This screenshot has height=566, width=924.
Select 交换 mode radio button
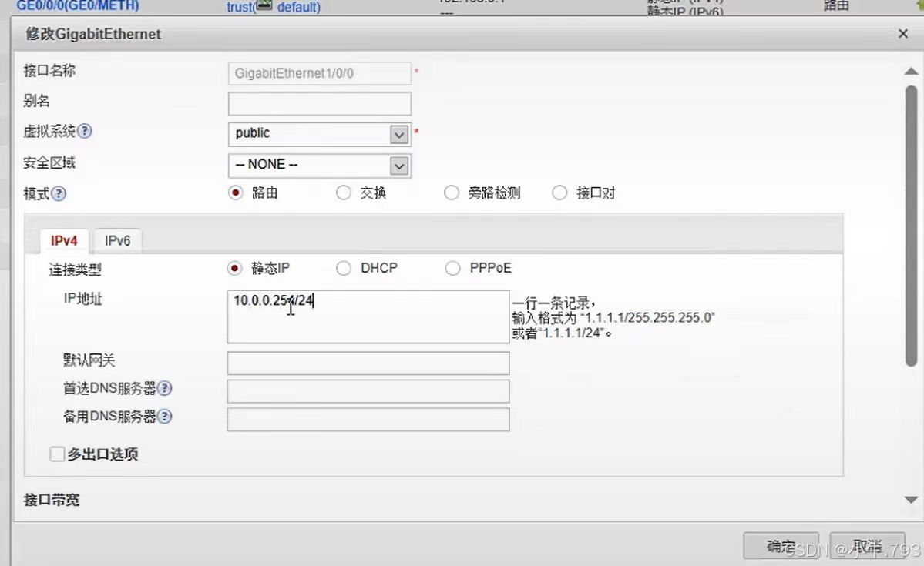pyautogui.click(x=344, y=193)
